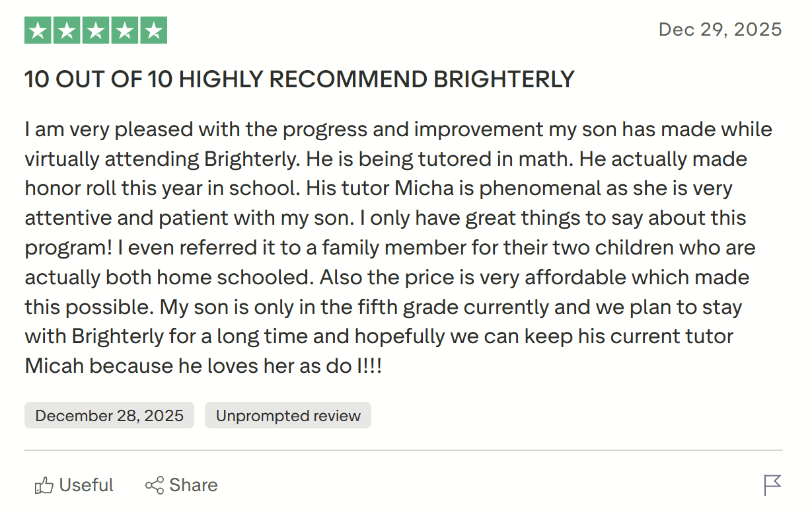Click the second star in the rating
Viewport: 812px width, 513px height.
tap(66, 29)
